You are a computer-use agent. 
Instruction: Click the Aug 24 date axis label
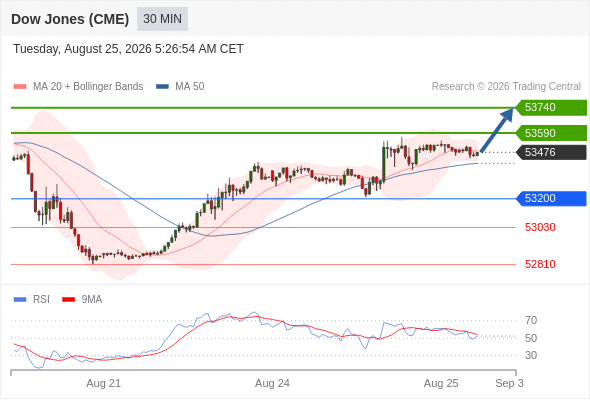[x=272, y=383]
